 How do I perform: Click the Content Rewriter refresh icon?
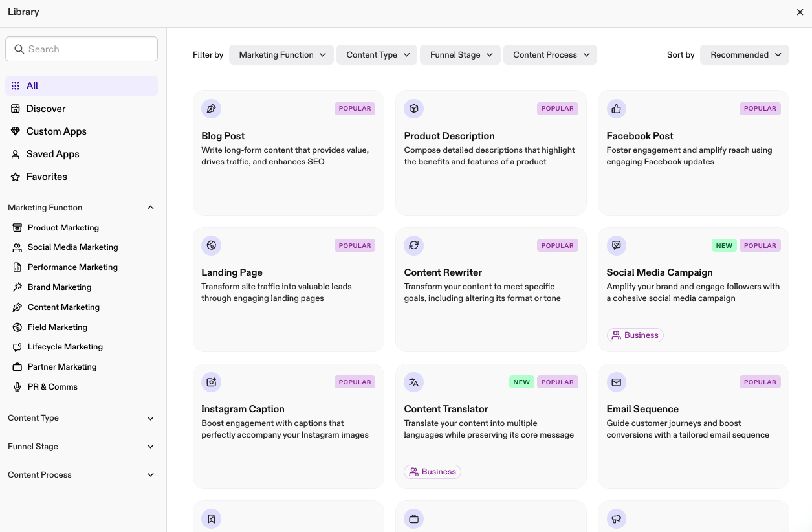(414, 245)
